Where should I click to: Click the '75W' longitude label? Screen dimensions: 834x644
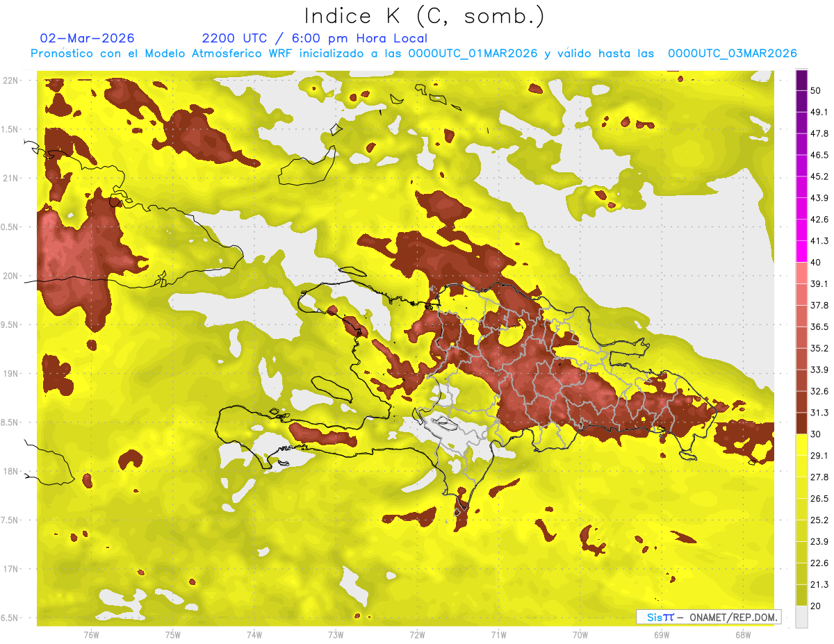pos(173,635)
